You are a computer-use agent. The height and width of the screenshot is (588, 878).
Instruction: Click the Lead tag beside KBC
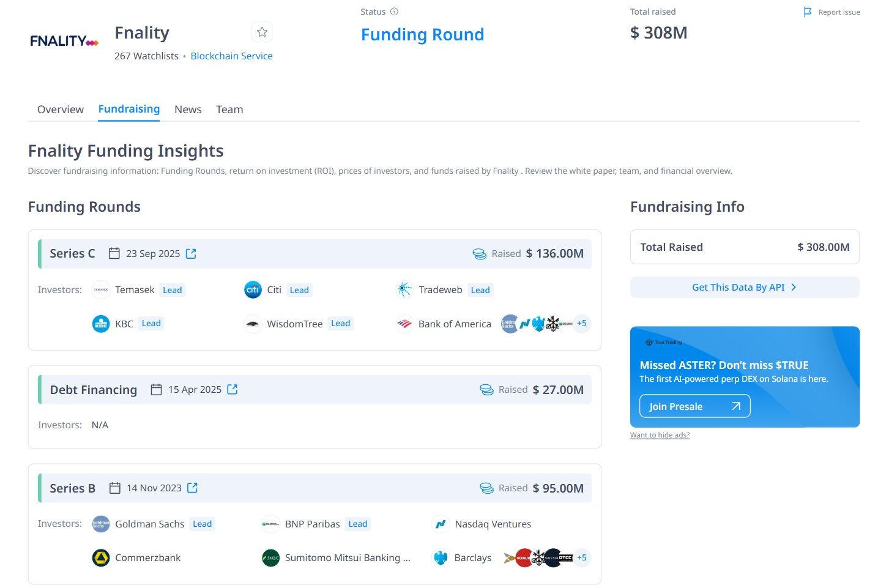click(151, 324)
